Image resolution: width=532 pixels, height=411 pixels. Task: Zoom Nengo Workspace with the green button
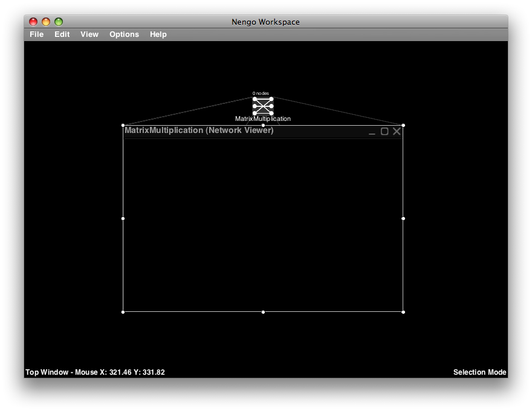click(x=59, y=22)
